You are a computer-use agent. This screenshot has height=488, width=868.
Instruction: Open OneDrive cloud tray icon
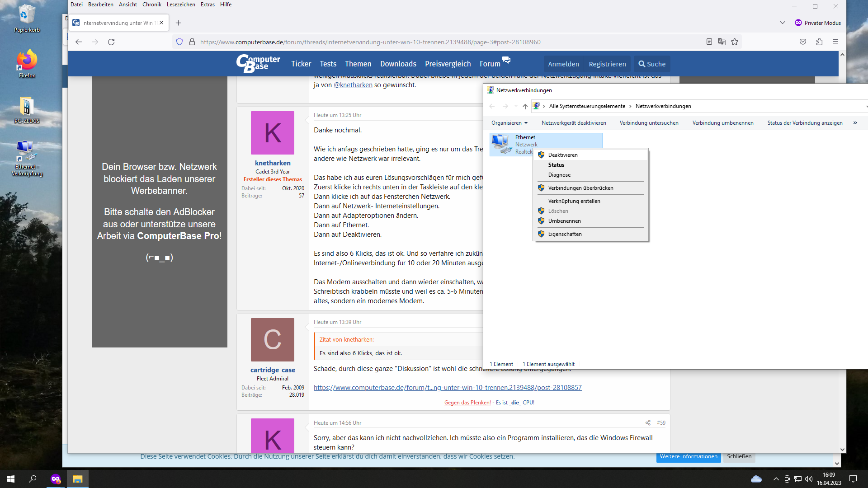(x=756, y=479)
